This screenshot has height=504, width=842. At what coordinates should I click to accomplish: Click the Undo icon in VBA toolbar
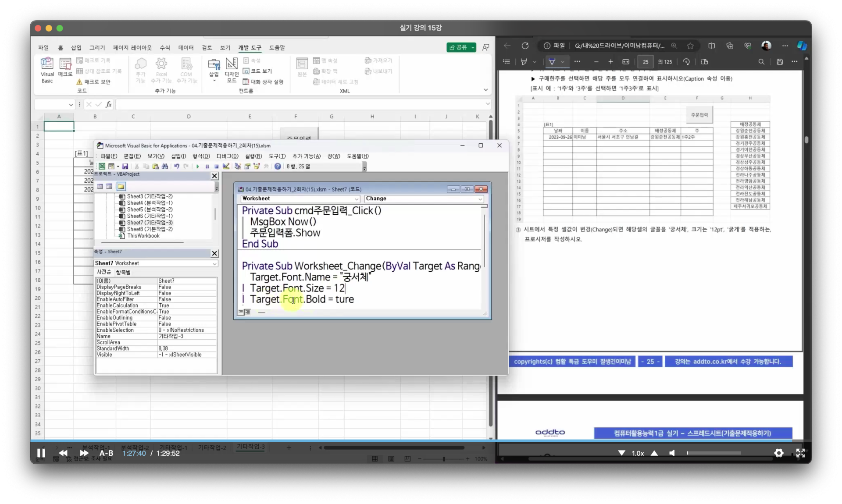[x=176, y=167]
